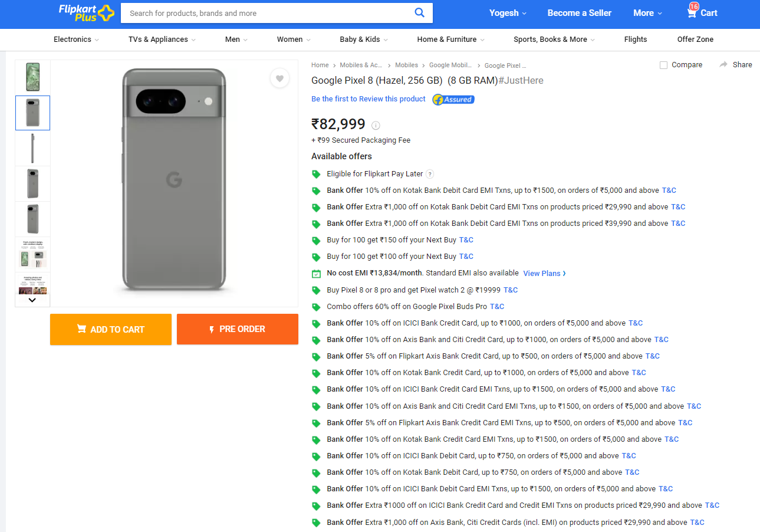This screenshot has width=760, height=532.
Task: Tick the Compare checkbox
Action: [663, 65]
